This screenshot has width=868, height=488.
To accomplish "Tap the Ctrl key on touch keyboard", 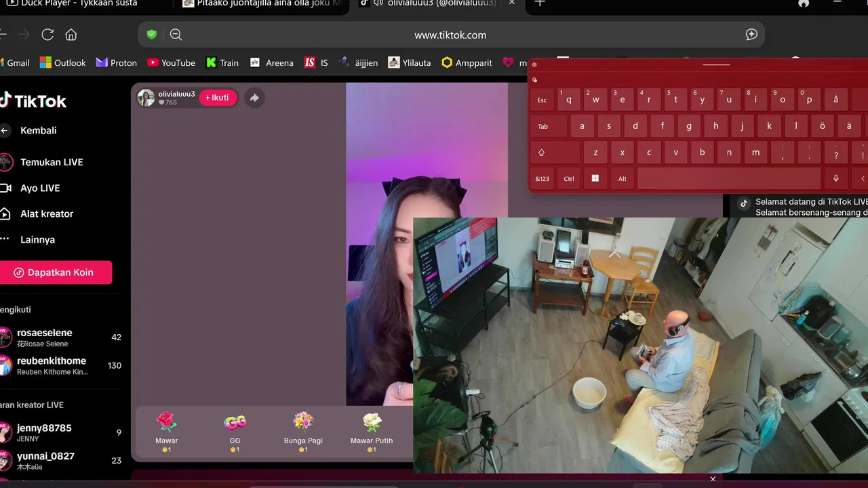I will (x=569, y=179).
